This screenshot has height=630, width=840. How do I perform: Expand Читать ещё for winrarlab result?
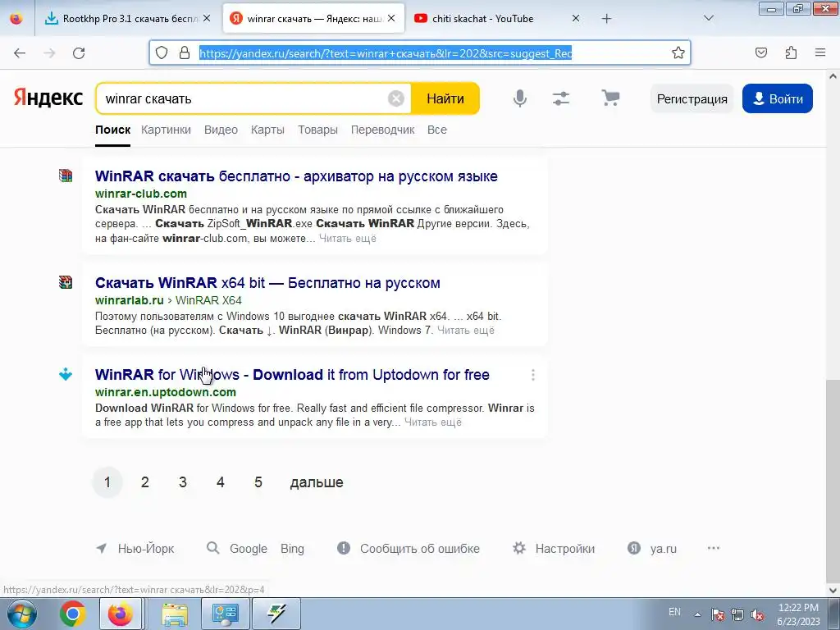[x=466, y=330]
